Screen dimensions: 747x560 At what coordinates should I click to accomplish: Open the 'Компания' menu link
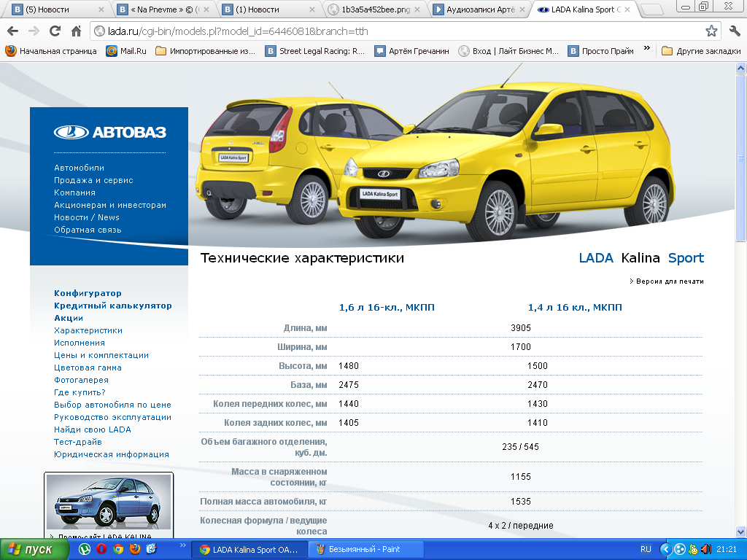pyautogui.click(x=75, y=192)
